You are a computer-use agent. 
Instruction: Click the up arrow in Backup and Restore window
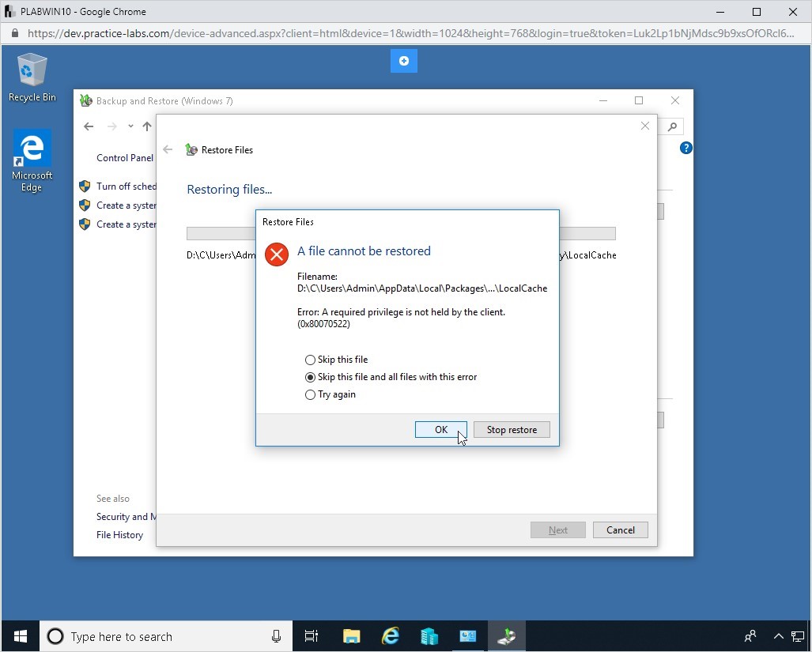click(147, 126)
